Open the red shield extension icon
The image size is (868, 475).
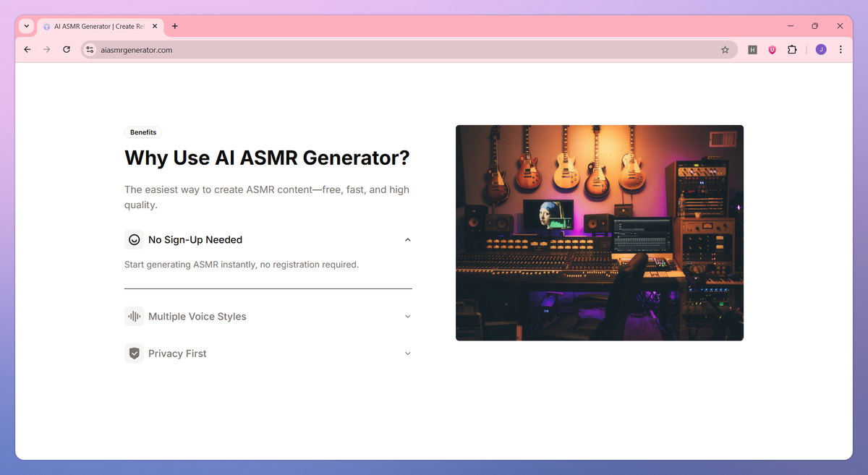pos(772,50)
